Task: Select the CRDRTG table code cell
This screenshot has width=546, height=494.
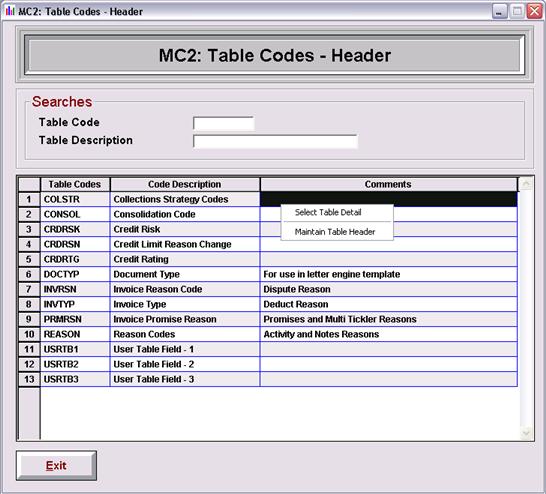Action: (x=75, y=259)
